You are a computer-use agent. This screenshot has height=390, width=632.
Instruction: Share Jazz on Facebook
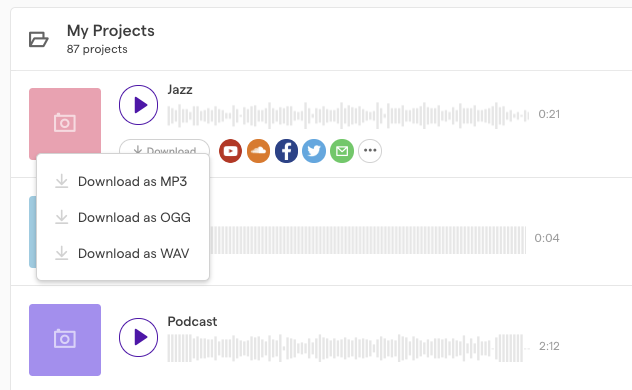tap(286, 151)
